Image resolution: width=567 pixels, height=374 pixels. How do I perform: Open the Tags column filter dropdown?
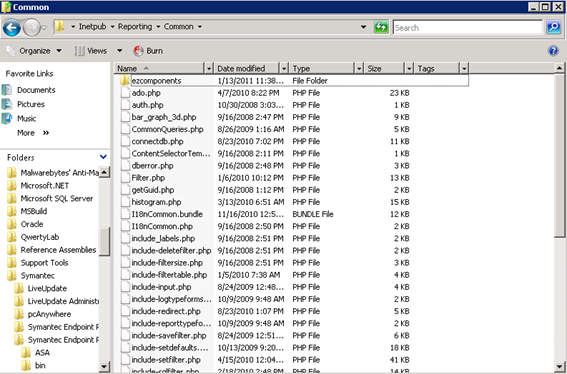pos(464,68)
